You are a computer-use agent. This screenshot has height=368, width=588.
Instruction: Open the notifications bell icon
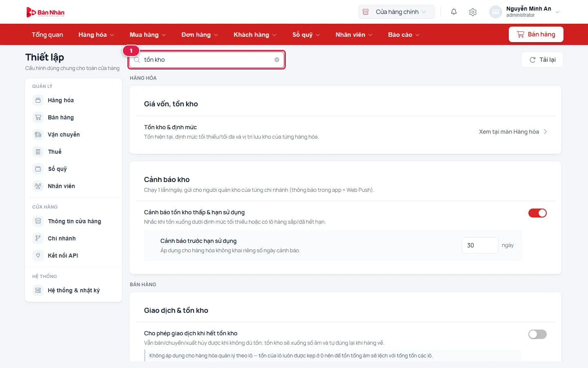pyautogui.click(x=454, y=12)
